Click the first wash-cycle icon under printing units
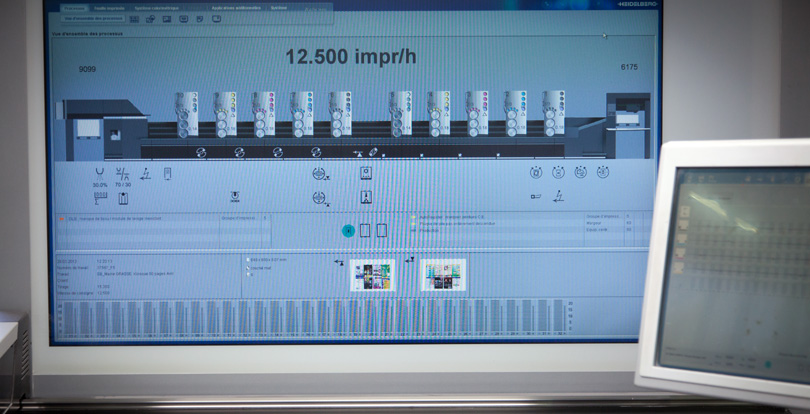This screenshot has width=810, height=414. 201,152
